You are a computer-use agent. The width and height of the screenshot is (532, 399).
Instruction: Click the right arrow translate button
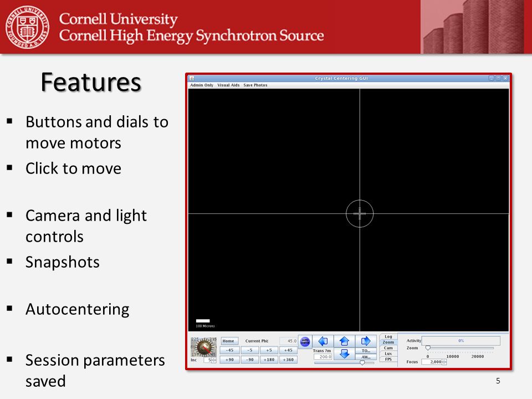point(365,341)
